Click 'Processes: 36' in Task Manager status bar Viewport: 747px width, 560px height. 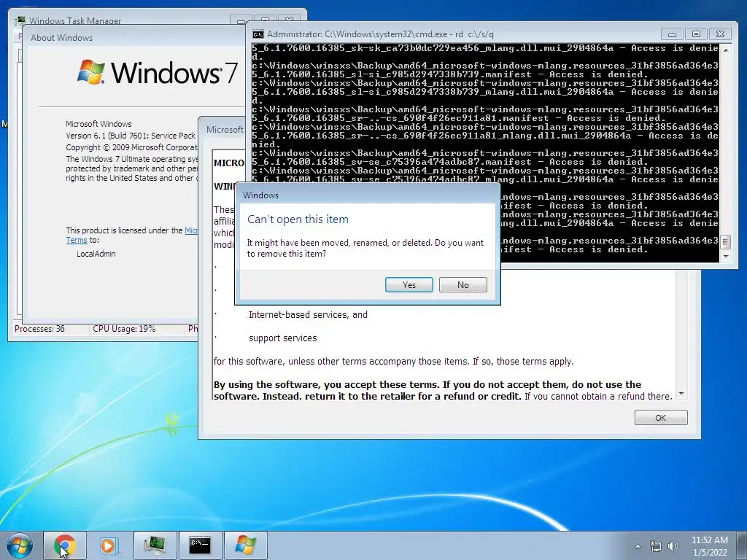tap(39, 329)
